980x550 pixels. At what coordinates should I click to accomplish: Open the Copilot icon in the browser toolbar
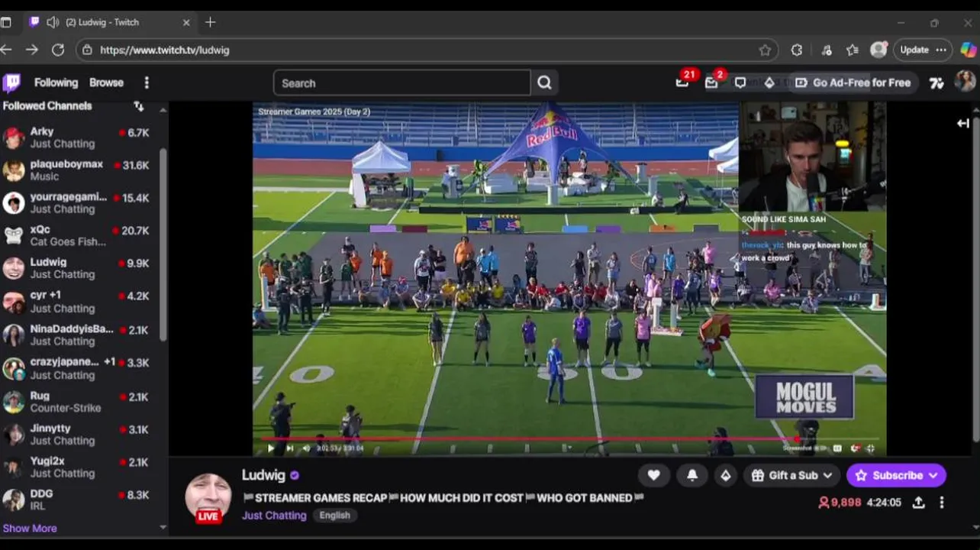(x=969, y=50)
